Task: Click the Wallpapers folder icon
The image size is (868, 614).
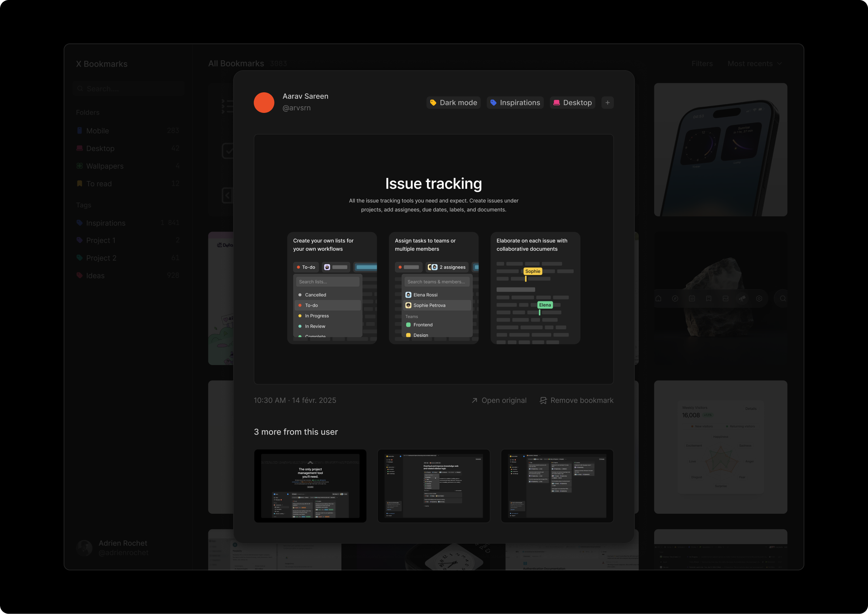Action: point(80,166)
